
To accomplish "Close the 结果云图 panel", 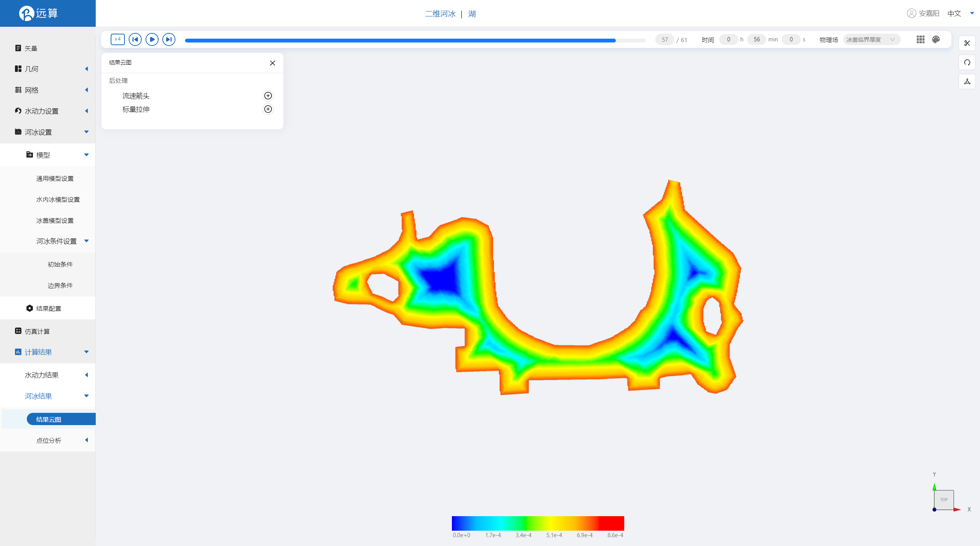I will point(272,63).
